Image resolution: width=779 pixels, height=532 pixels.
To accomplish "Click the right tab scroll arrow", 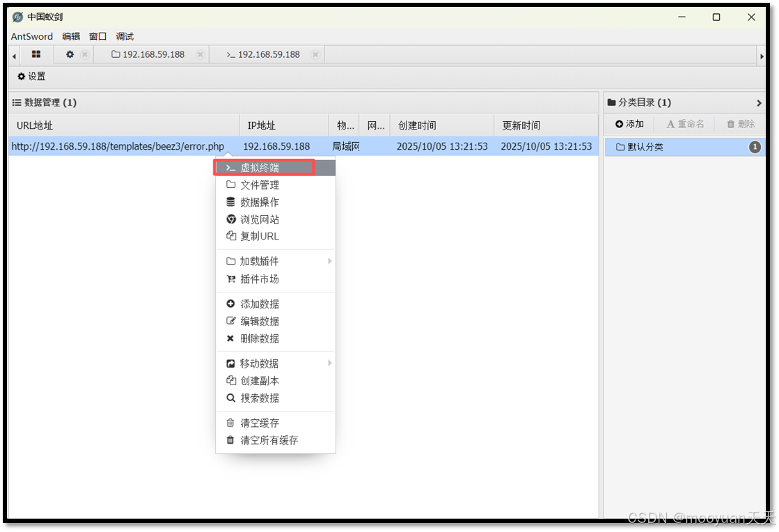I will click(762, 56).
